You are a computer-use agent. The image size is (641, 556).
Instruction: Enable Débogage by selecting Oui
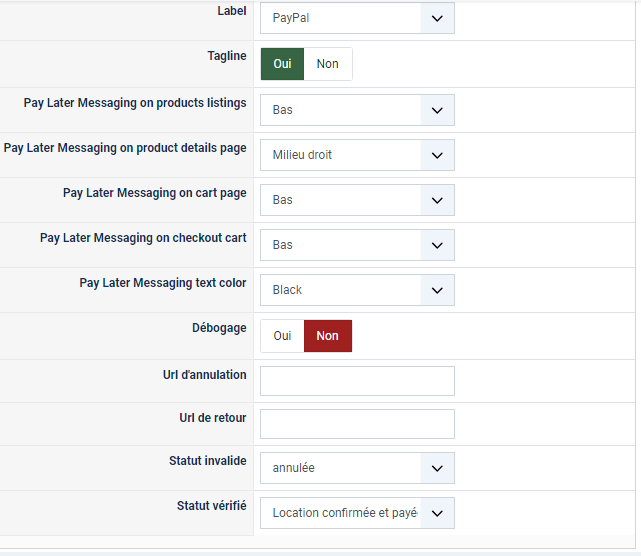click(282, 336)
